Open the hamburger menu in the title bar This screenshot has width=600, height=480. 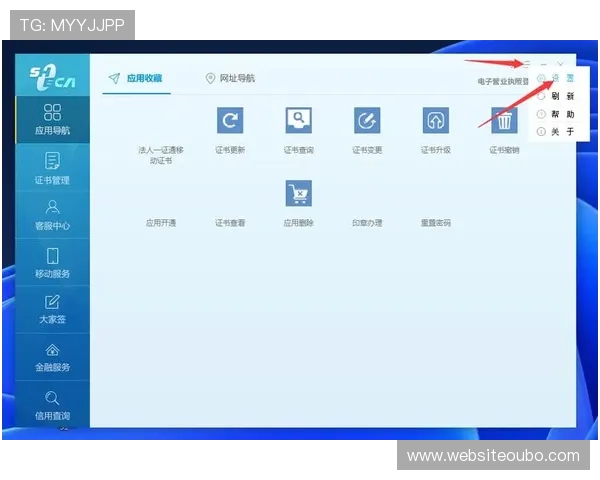point(527,64)
